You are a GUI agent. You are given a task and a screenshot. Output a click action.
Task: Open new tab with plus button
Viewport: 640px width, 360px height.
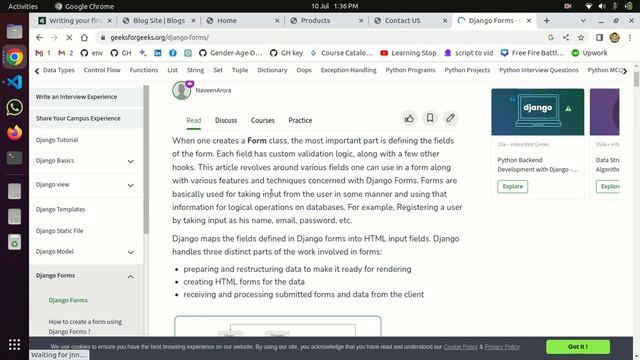point(547,20)
